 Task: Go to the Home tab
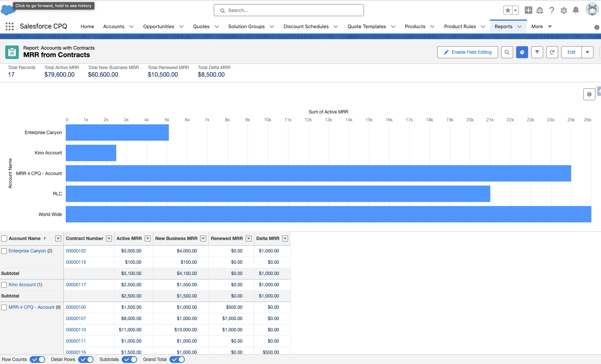click(x=88, y=27)
